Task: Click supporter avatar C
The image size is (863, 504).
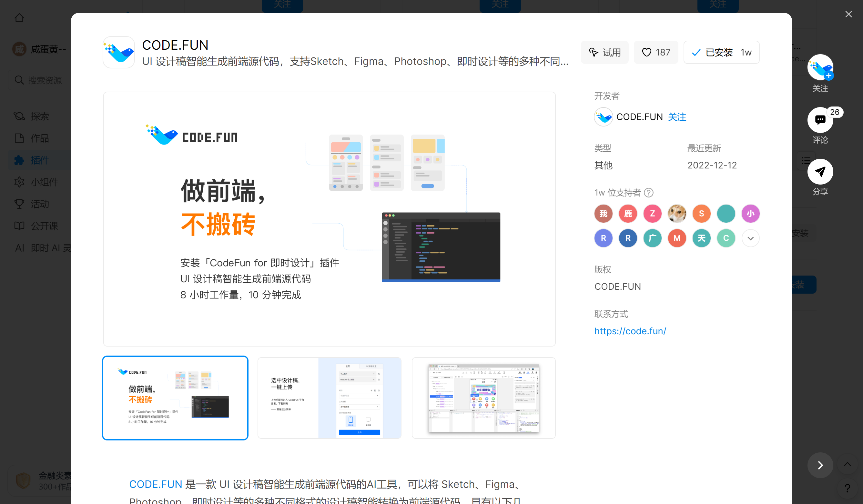Action: 726,238
